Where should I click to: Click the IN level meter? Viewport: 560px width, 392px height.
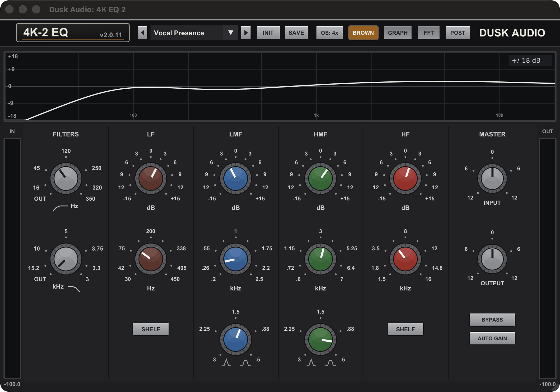(x=12, y=258)
